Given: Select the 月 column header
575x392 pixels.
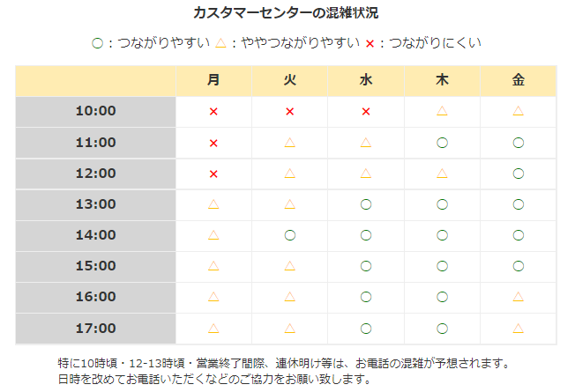Looking at the screenshot, I should (213, 81).
